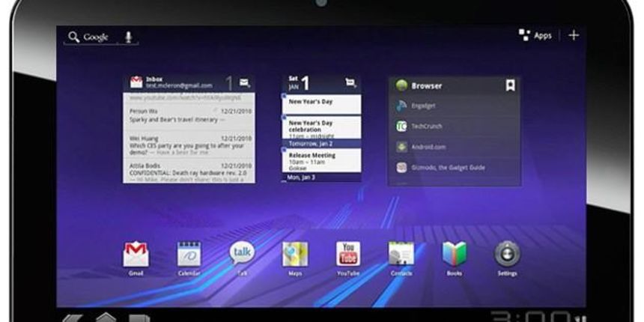Open email from Wei Huang

click(189, 145)
